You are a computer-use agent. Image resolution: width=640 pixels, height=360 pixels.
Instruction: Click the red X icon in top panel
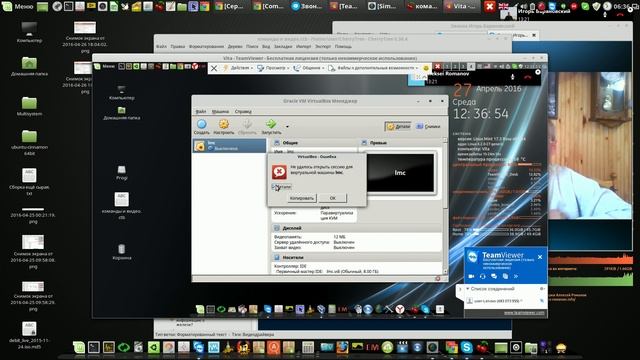coord(490,7)
